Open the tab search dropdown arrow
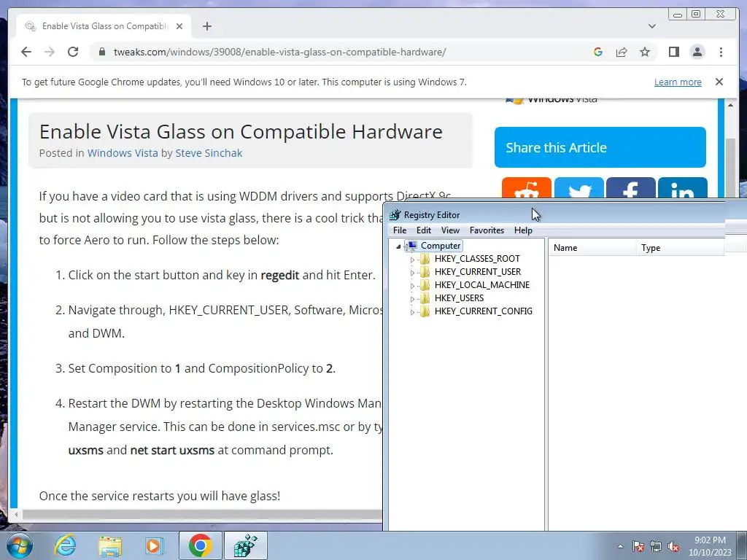The width and height of the screenshot is (747, 560). (x=651, y=26)
